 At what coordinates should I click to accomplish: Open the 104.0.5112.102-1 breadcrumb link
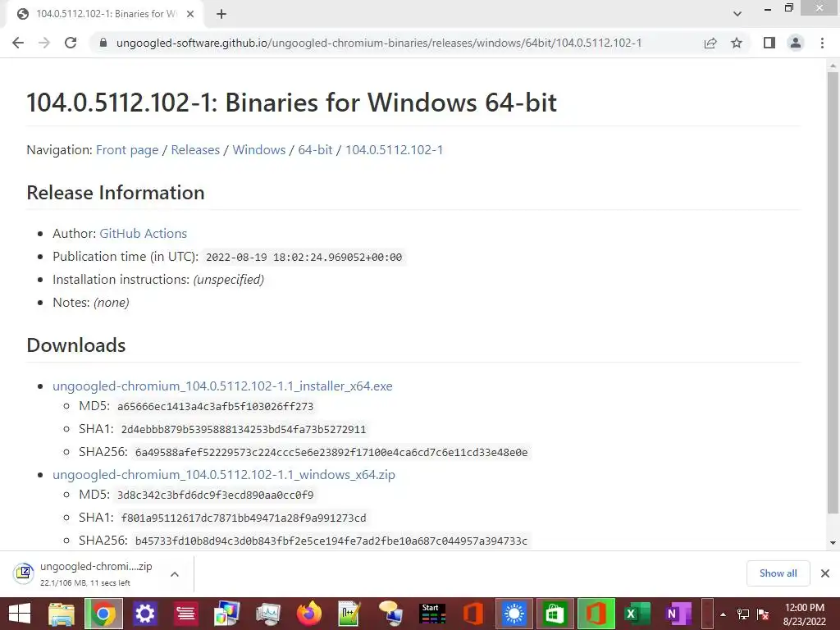395,150
